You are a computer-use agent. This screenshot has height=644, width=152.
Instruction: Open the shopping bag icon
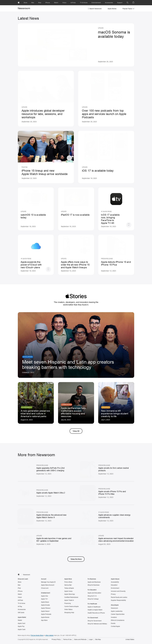(133, 3)
